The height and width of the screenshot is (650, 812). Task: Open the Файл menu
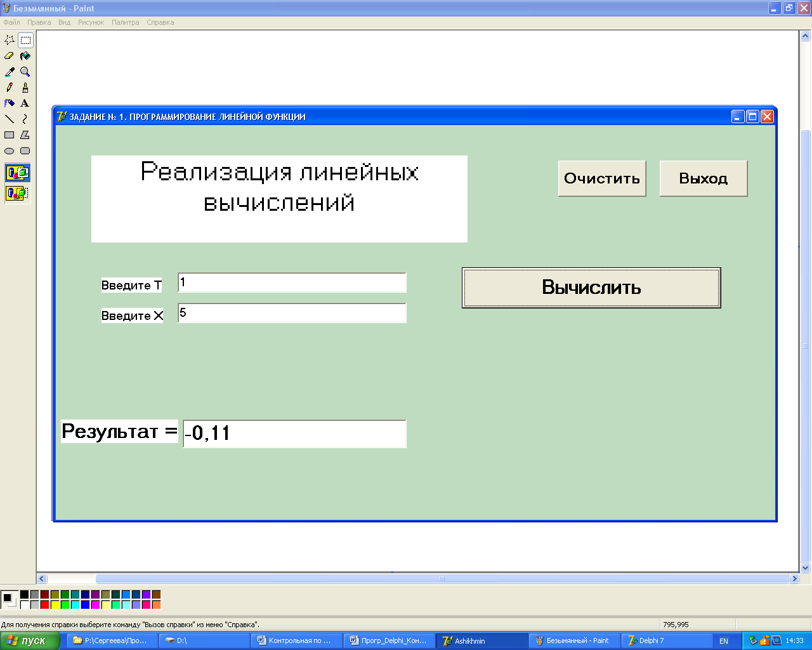pyautogui.click(x=12, y=22)
